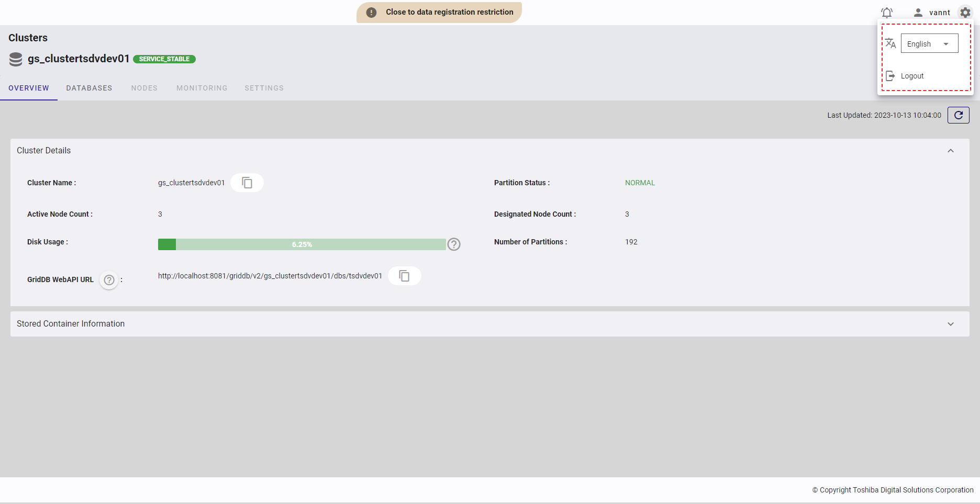Click the username vannt
The image size is (980, 504).
[940, 12]
